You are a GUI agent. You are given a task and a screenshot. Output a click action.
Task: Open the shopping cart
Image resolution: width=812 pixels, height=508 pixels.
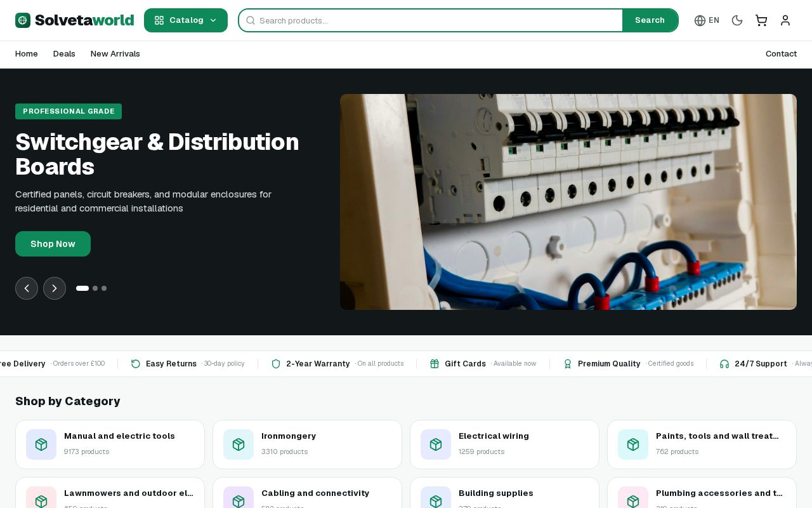click(761, 20)
